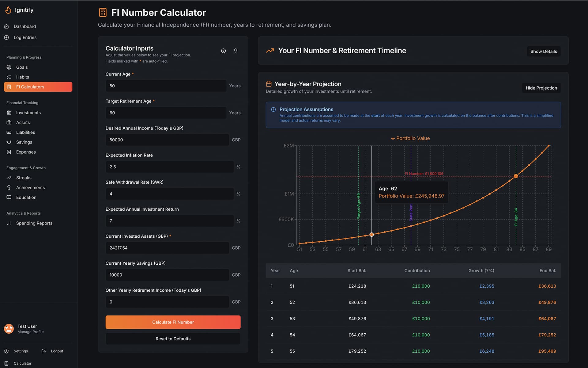Click the Spending Reports bar chart icon
The width and height of the screenshot is (588, 368).
tap(9, 223)
